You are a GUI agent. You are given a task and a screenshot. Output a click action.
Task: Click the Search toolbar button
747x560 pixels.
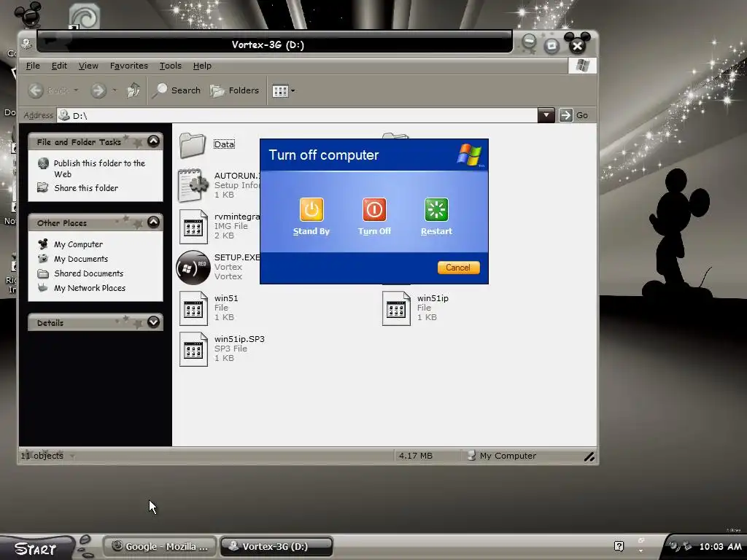pyautogui.click(x=177, y=90)
